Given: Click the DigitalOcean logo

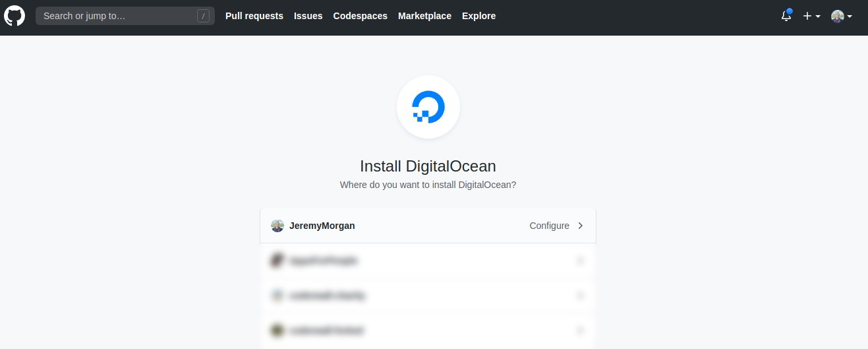Looking at the screenshot, I should pyautogui.click(x=428, y=107).
